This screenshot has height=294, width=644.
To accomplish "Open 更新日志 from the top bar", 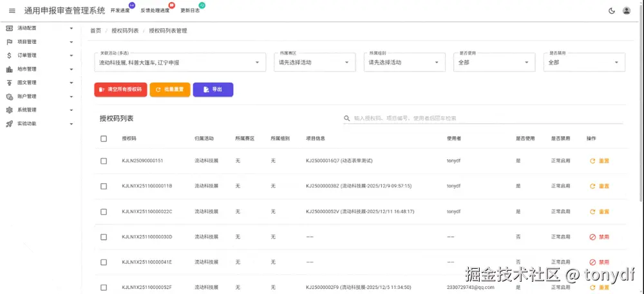I will [x=190, y=11].
